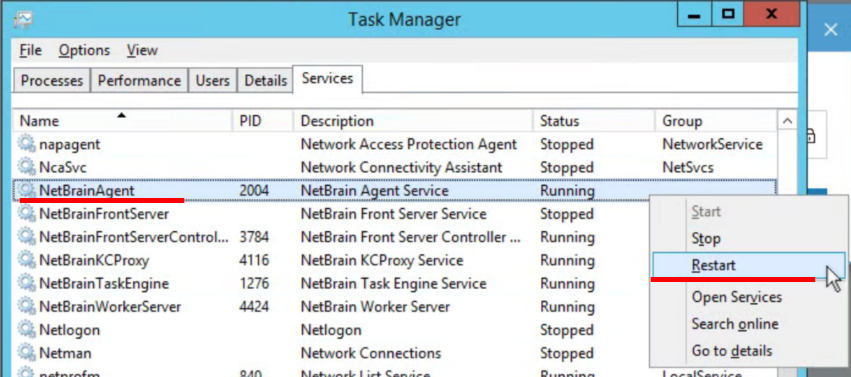This screenshot has height=377, width=851.
Task: Click the NetSvcs group cell
Action: click(688, 168)
